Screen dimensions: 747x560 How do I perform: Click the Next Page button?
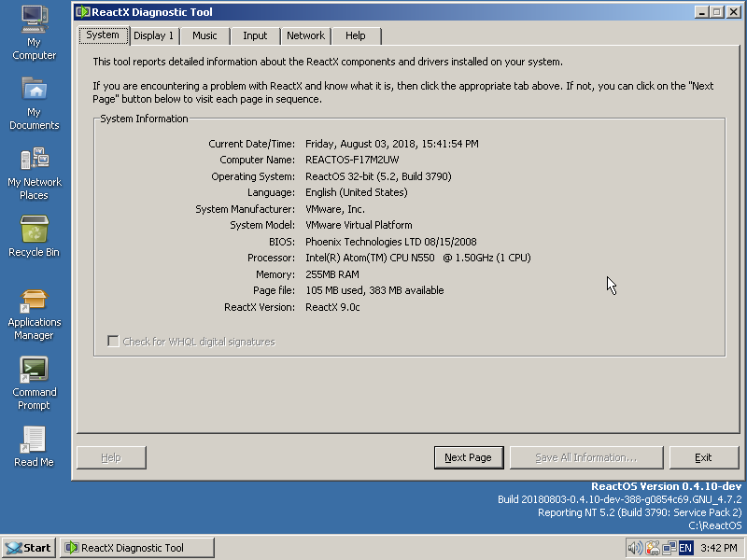point(469,457)
